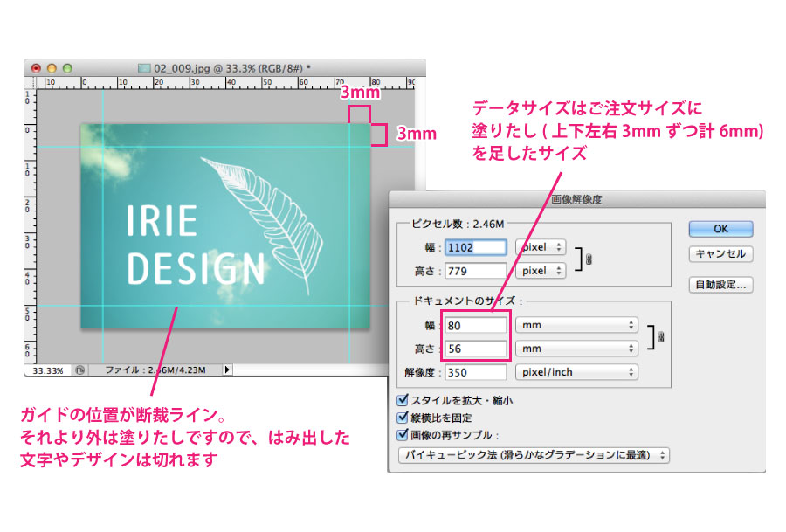786x532 pixels.
Task: Select the pixel width field showing 1102
Action: click(x=475, y=247)
